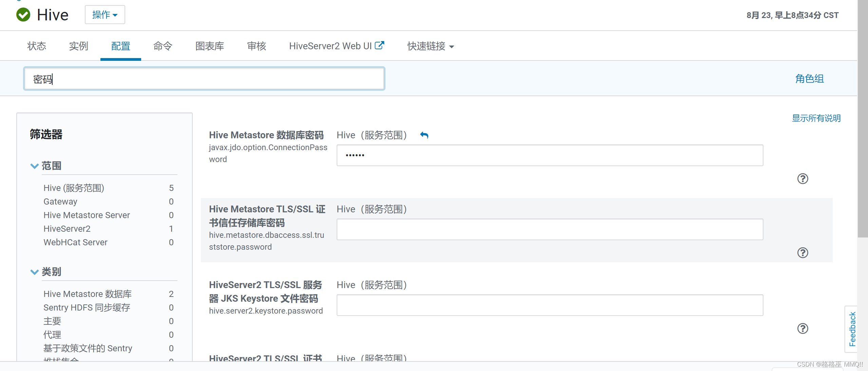Open the 操作 actions dropdown

click(105, 15)
